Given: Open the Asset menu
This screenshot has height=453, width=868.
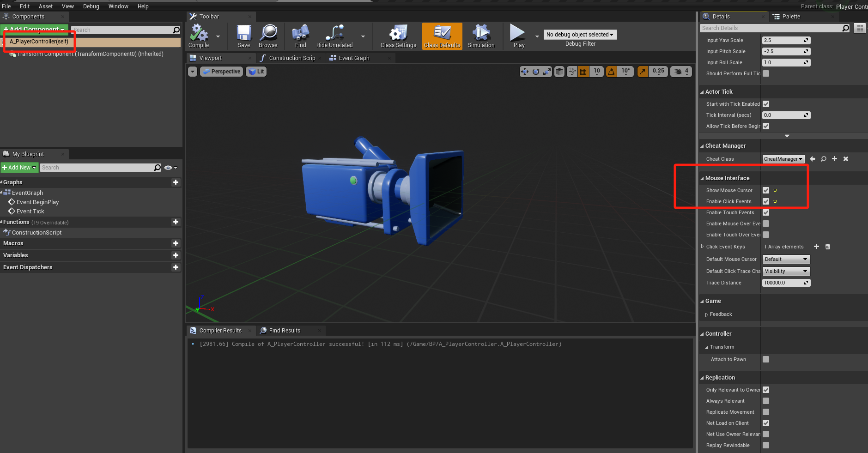Looking at the screenshot, I should (45, 6).
